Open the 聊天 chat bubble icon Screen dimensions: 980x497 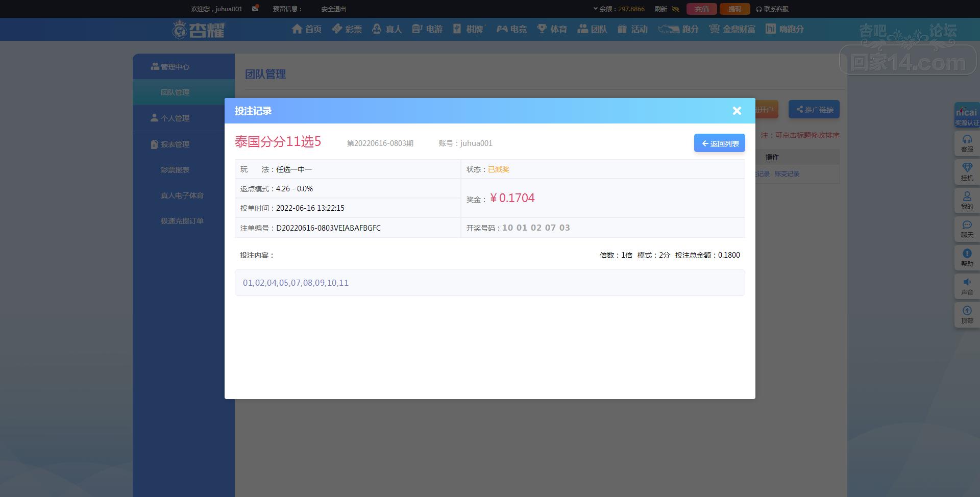pos(967,229)
